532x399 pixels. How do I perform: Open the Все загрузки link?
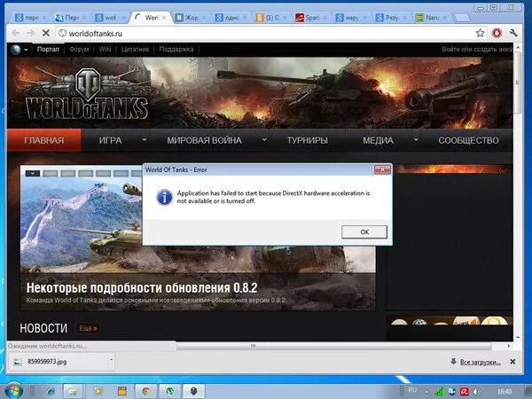(480, 362)
